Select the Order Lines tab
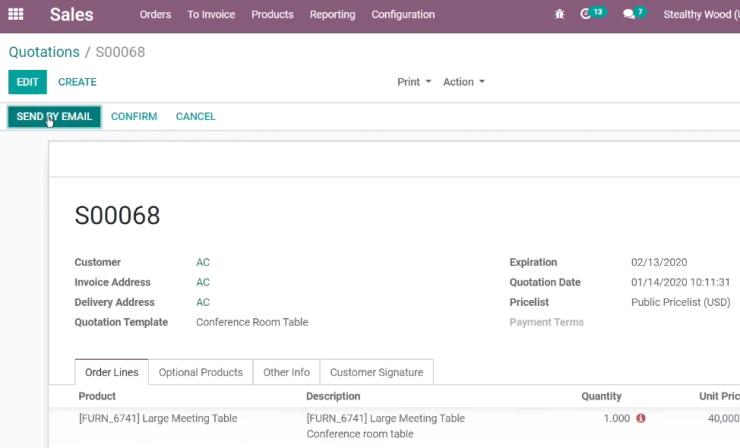 coord(111,372)
